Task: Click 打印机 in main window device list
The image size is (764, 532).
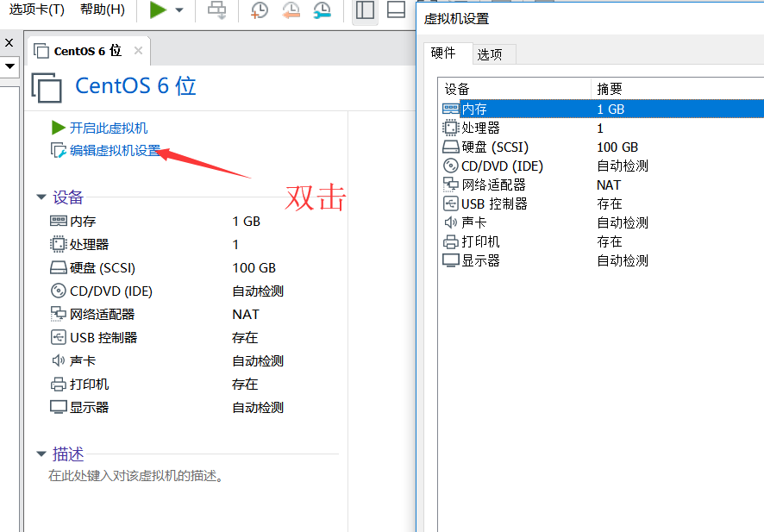Action: (x=89, y=385)
